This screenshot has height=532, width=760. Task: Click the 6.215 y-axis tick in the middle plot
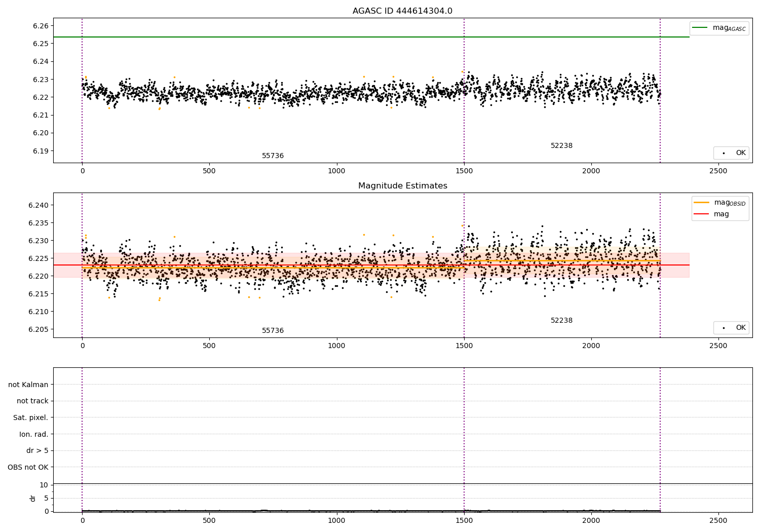coord(39,294)
